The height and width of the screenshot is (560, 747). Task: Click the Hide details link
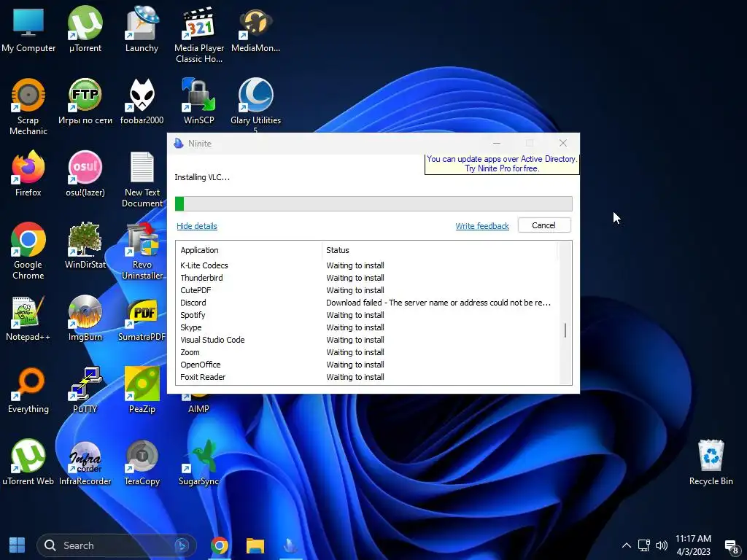click(x=197, y=226)
